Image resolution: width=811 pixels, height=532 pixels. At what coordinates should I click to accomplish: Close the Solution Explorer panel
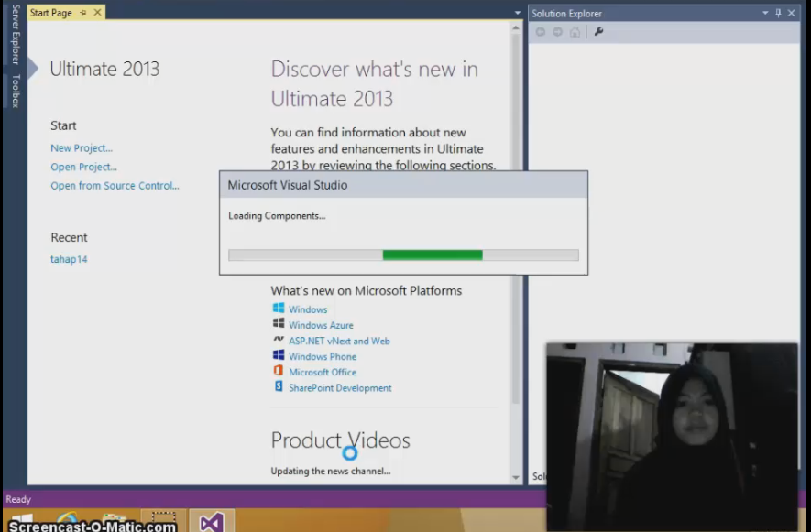792,13
